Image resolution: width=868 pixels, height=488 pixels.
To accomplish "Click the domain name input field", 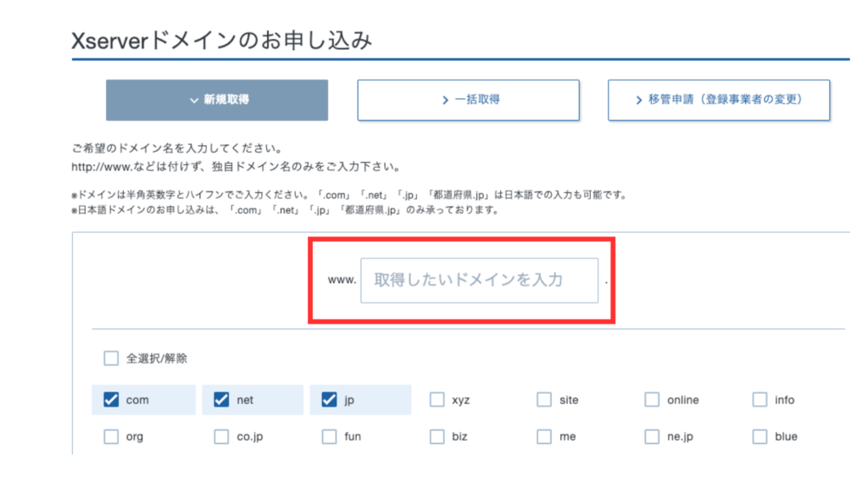I will pos(480,280).
